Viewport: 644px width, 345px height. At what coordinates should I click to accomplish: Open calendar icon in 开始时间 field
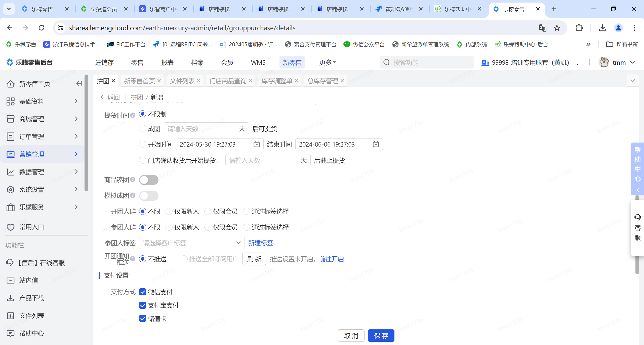pyautogui.click(x=256, y=144)
